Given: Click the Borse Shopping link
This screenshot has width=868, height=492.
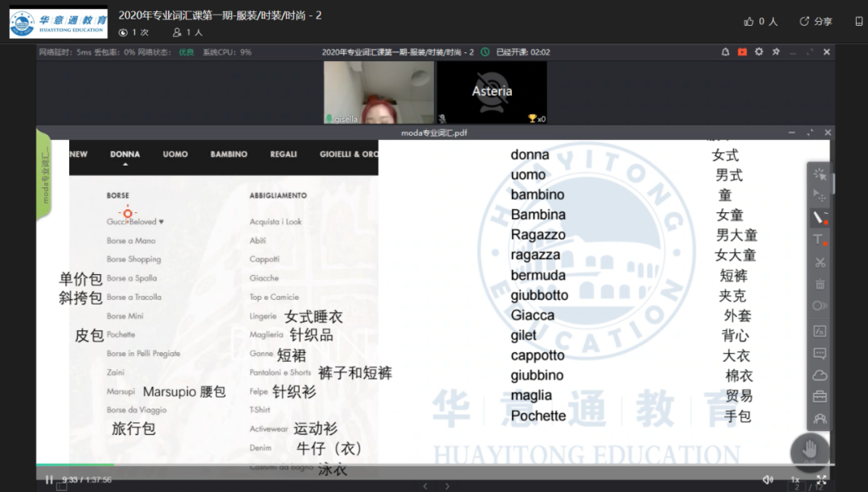Looking at the screenshot, I should pos(133,259).
